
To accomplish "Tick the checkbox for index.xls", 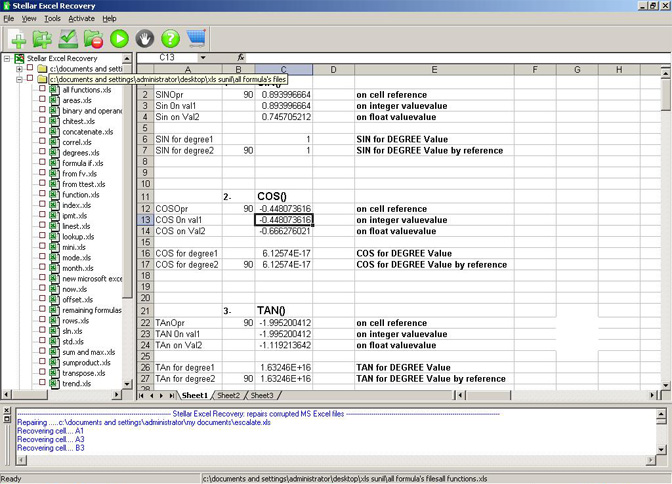I will click(42, 204).
